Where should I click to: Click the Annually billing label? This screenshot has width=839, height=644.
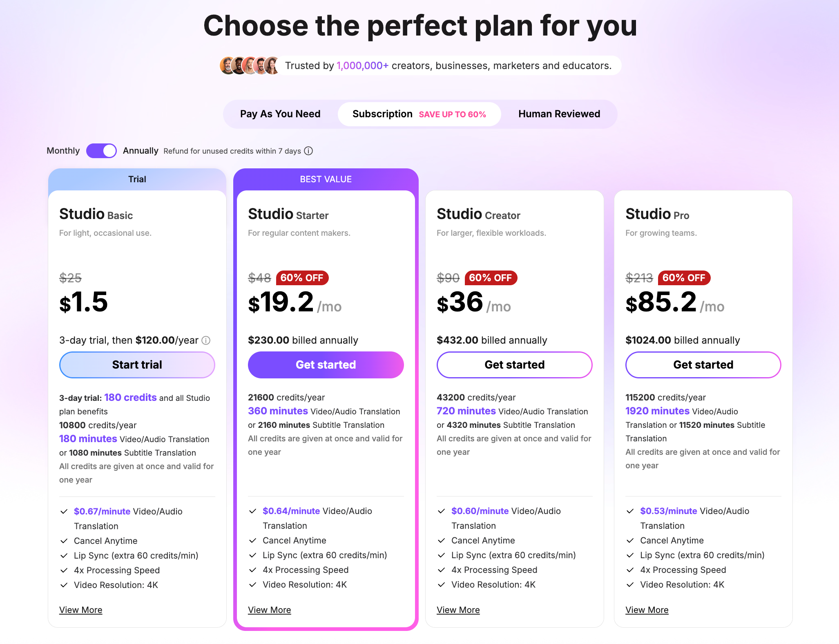coord(141,151)
